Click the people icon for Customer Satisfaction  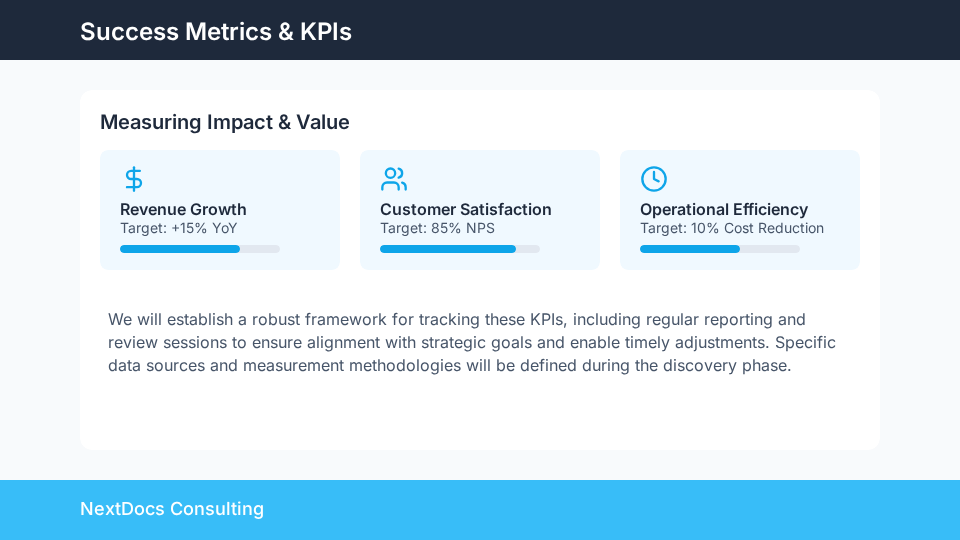tap(394, 179)
